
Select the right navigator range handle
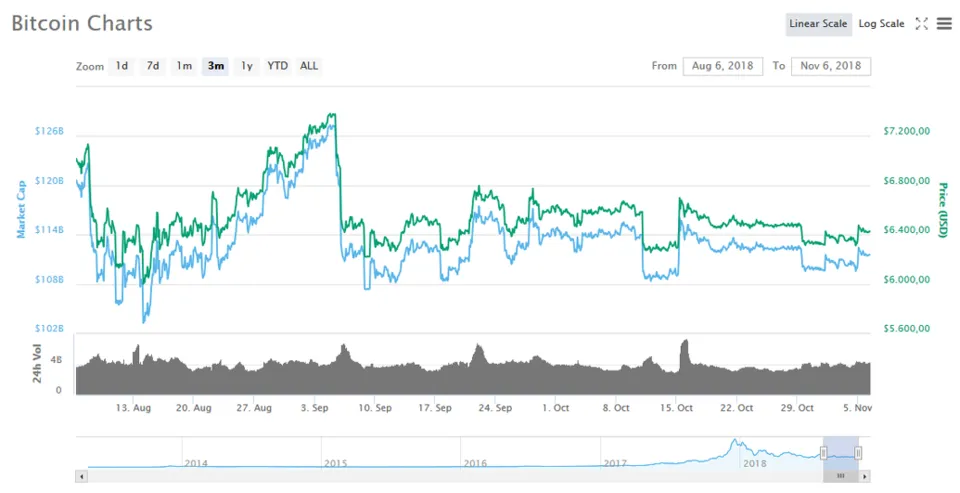858,453
